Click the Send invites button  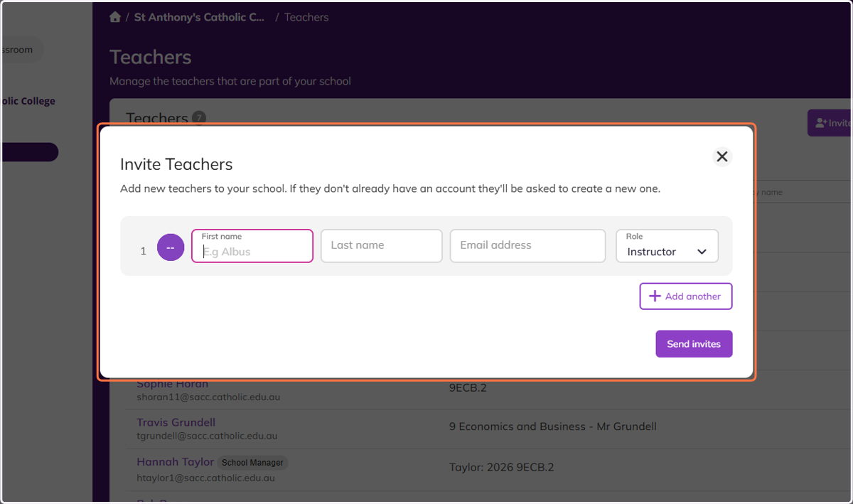tap(694, 344)
